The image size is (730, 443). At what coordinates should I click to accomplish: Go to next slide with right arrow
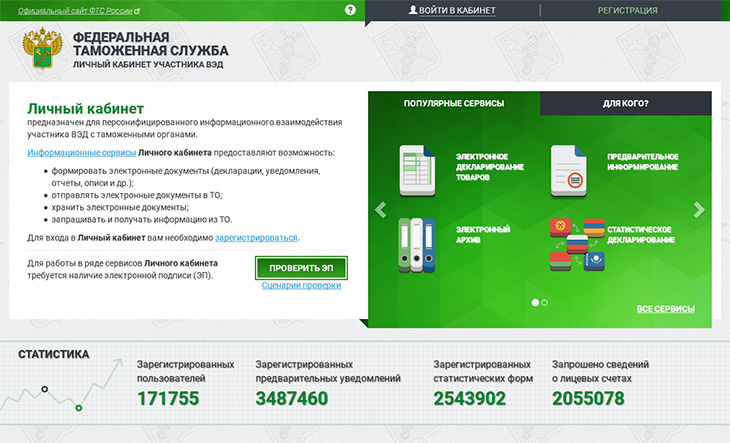[x=699, y=210]
